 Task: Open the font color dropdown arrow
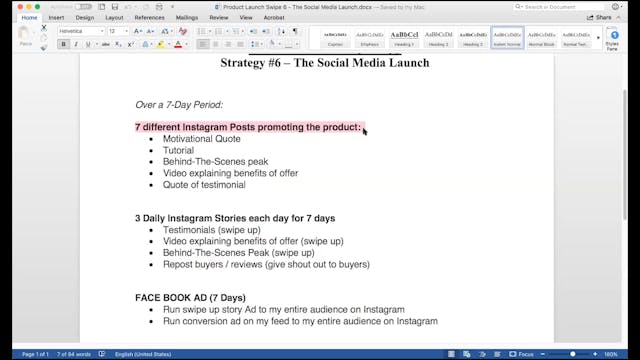tap(187, 44)
